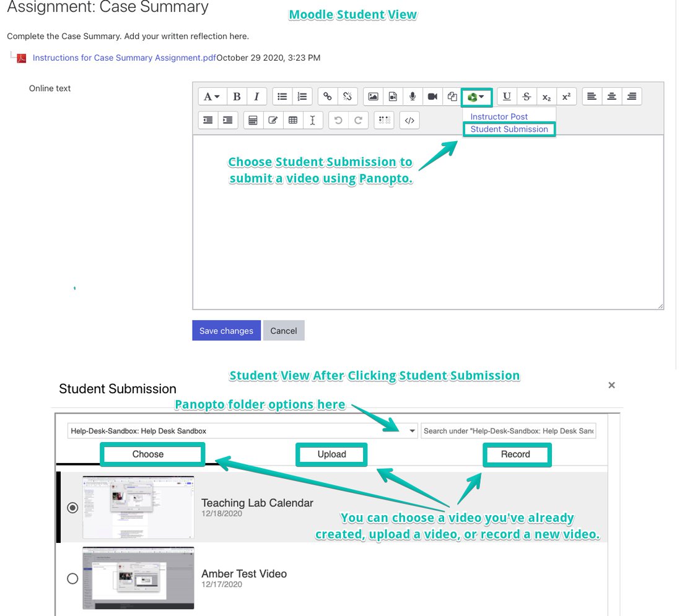Toggle bold formatting
The width and height of the screenshot is (700, 616).
[x=237, y=97]
